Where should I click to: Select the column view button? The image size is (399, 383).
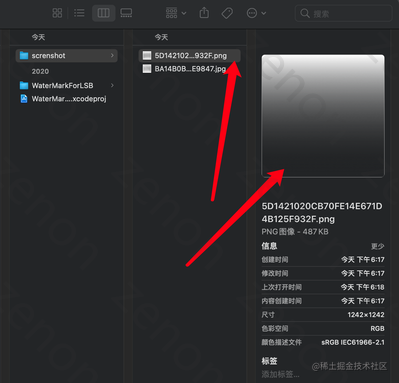[x=103, y=13]
